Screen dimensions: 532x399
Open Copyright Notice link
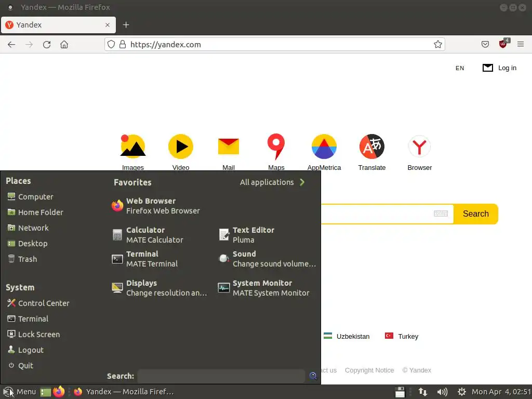click(x=369, y=370)
